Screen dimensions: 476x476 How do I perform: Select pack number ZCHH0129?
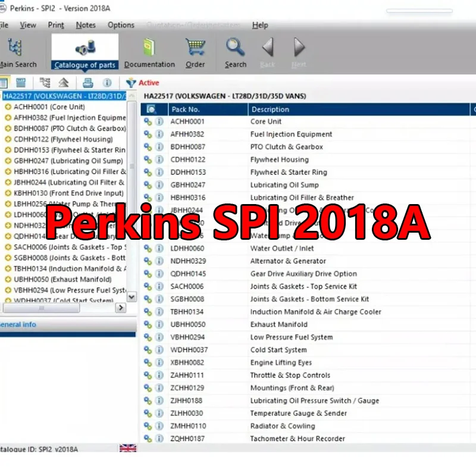pyautogui.click(x=187, y=388)
